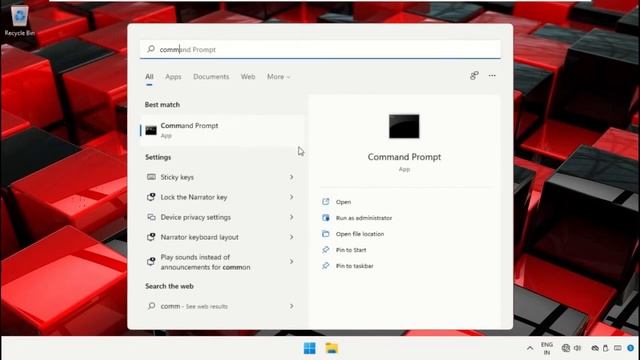Choose Pin to taskbar

[354, 266]
